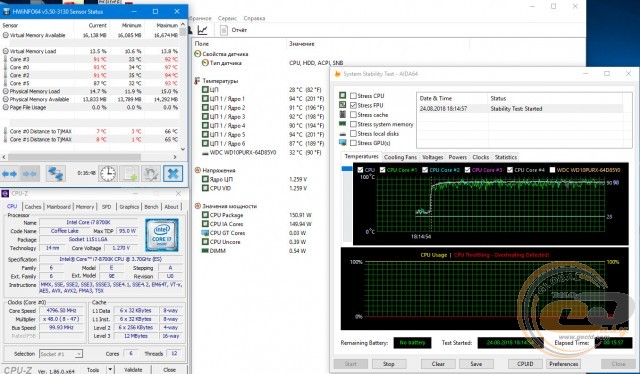Toggle the CPU Core #4 graph checkbox
640x374 pixels.
[x=510, y=170]
